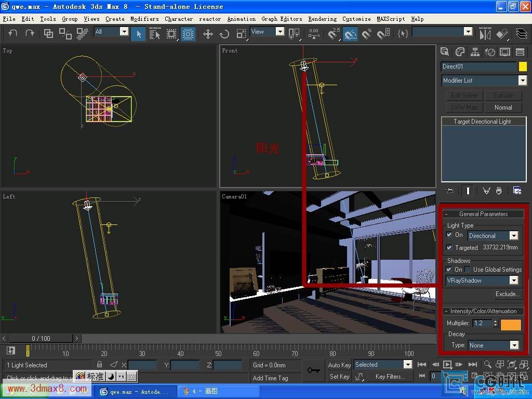Switch to the Modify command panel tab

click(460, 52)
